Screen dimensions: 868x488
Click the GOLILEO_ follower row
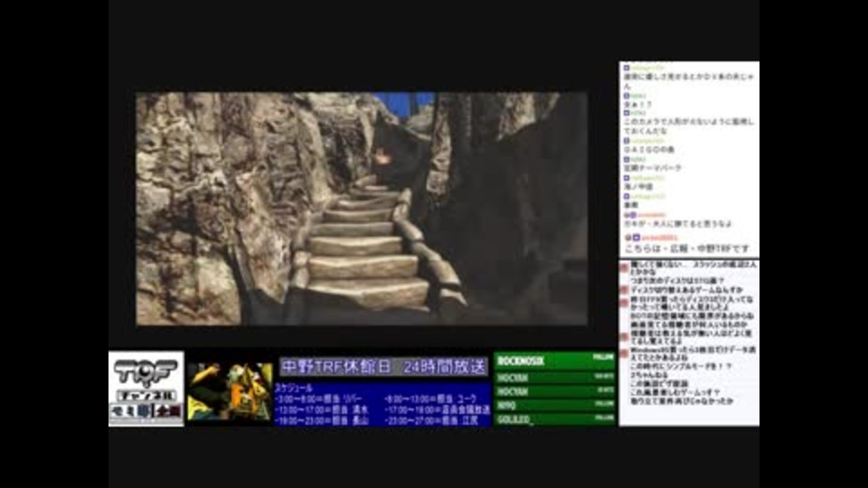pyautogui.click(x=555, y=419)
